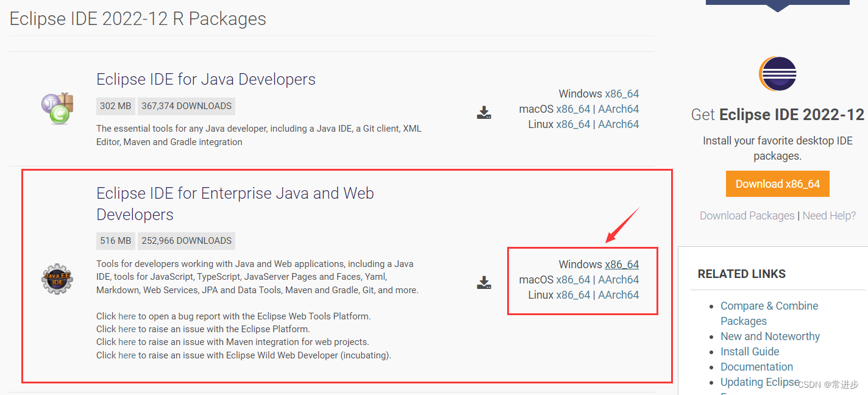
Task: Open the Download Packages link
Action: click(747, 216)
